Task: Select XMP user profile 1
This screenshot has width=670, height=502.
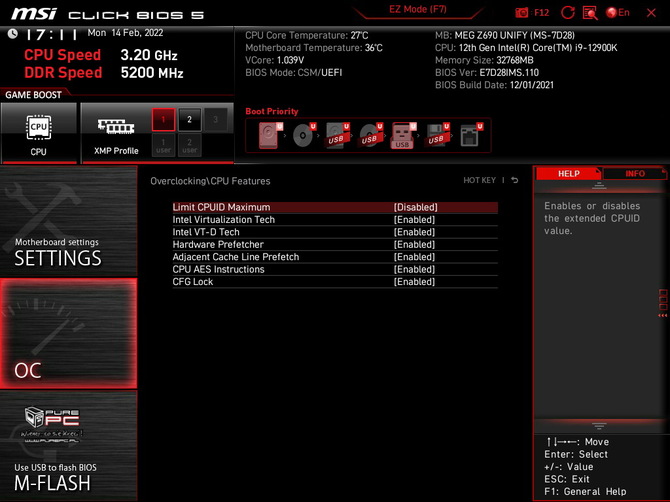Action: (x=163, y=145)
